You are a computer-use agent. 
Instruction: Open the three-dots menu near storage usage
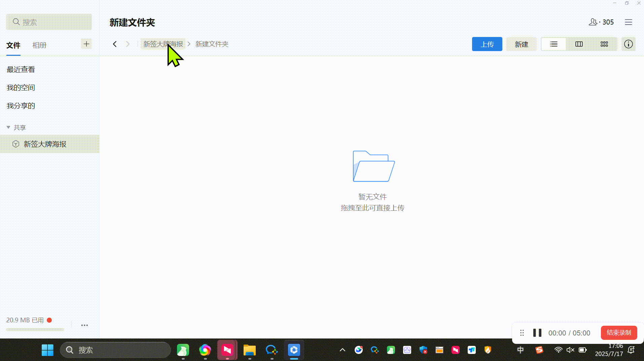pyautogui.click(x=84, y=325)
